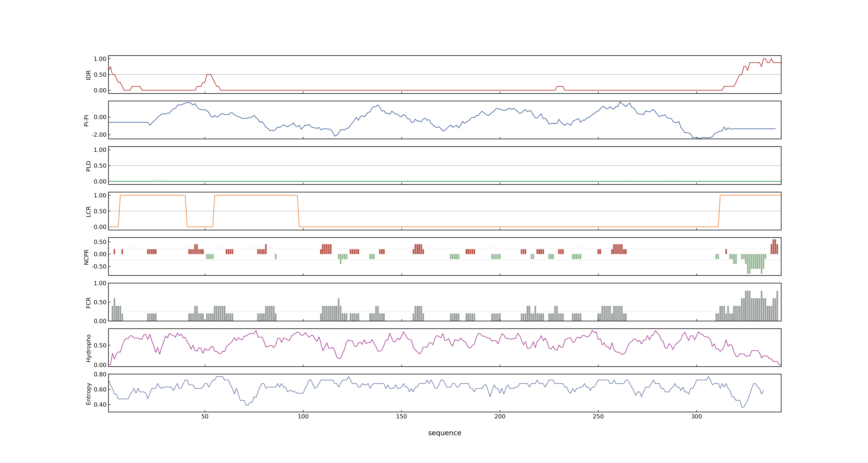Click the LCR axis label
Screen dimensions: 868x463
(88, 211)
